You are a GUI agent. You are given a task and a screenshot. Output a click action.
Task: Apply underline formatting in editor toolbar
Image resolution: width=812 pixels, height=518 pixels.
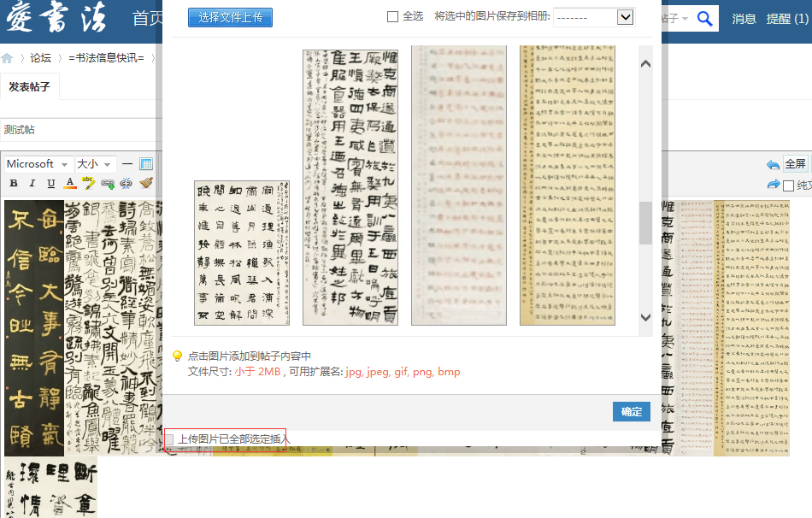50,183
